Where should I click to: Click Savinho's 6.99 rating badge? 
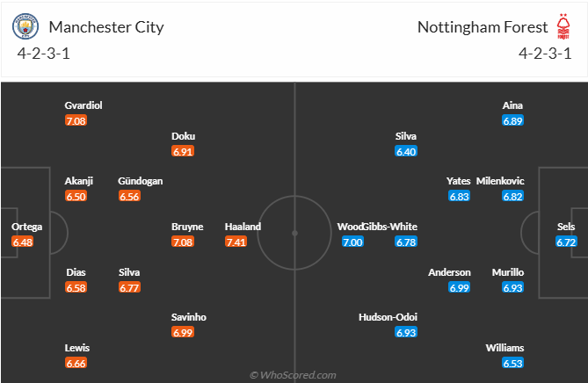pos(184,332)
